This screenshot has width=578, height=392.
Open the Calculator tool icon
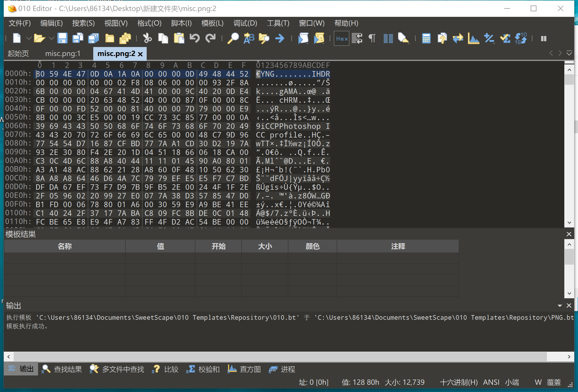pos(426,38)
